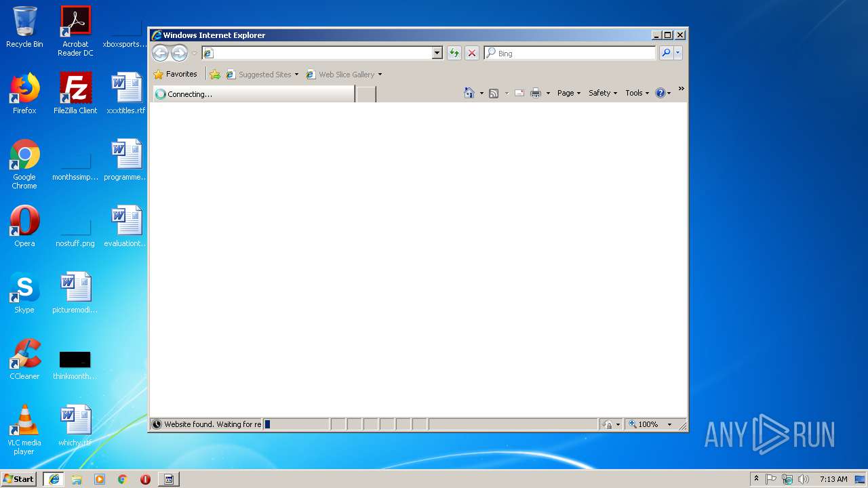
Task: Click Add to Favorites Bar star icon
Action: [215, 75]
